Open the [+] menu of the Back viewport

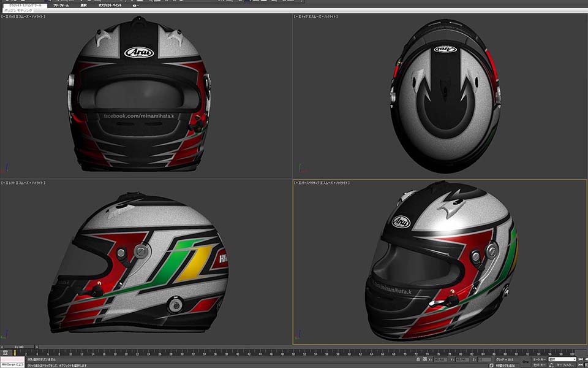pyautogui.click(x=4, y=17)
